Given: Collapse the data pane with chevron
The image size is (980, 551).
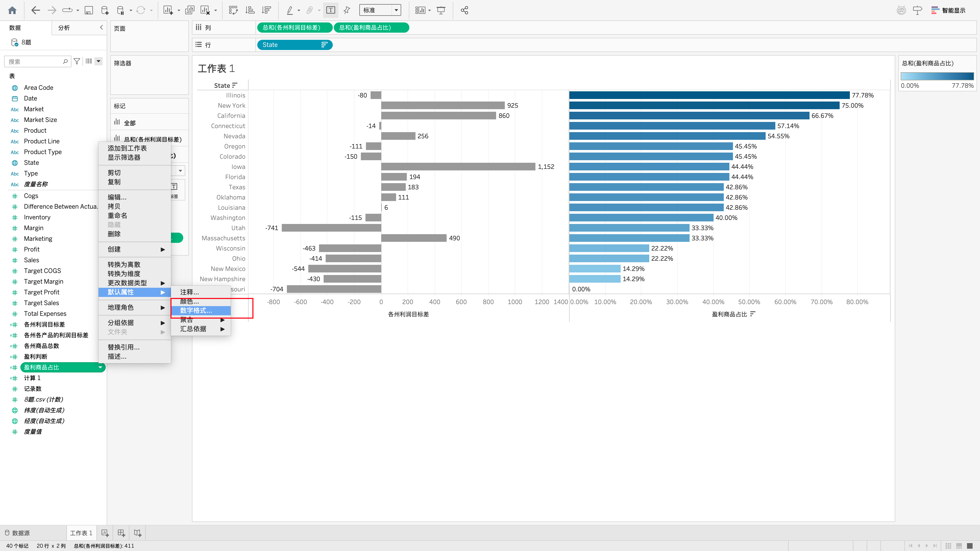Looking at the screenshot, I should coord(101,27).
